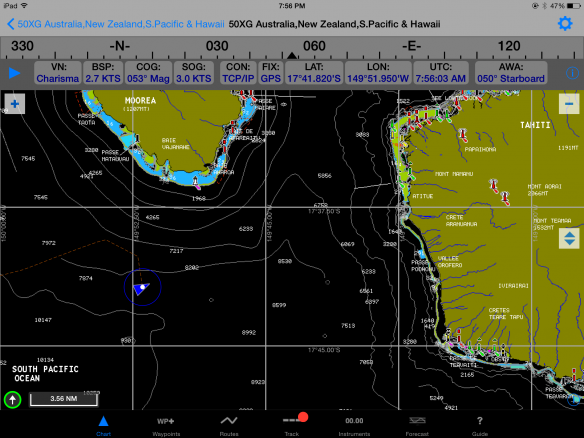Tap the blue play arrow on data bar
This screenshot has height=438, width=584.
[14, 73]
